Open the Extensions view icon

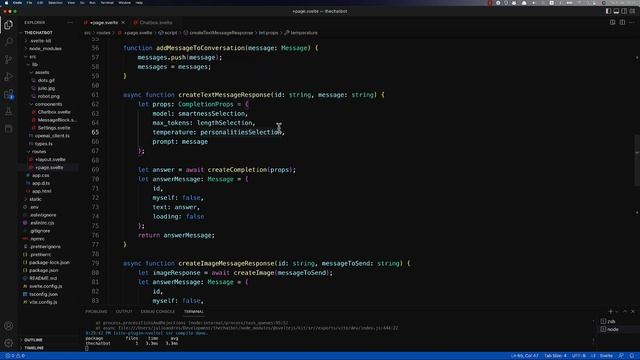(x=9, y=94)
